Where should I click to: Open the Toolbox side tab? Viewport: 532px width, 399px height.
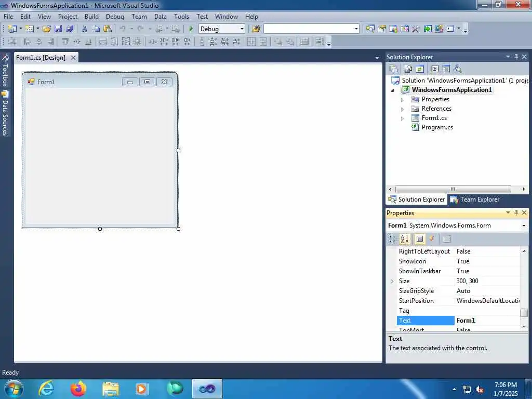[x=5, y=71]
